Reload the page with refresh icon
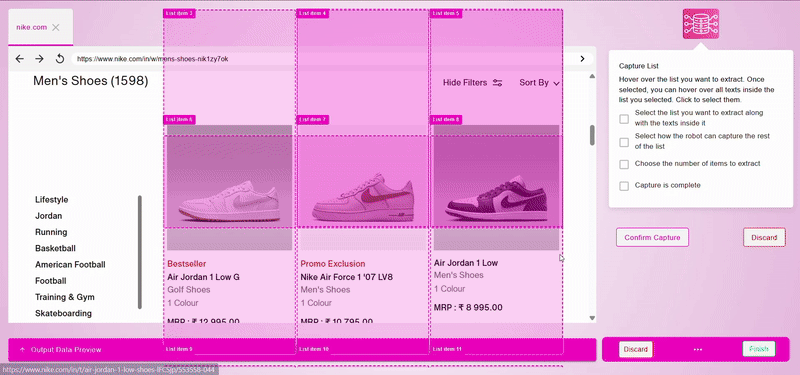The image size is (800, 375). [60, 59]
